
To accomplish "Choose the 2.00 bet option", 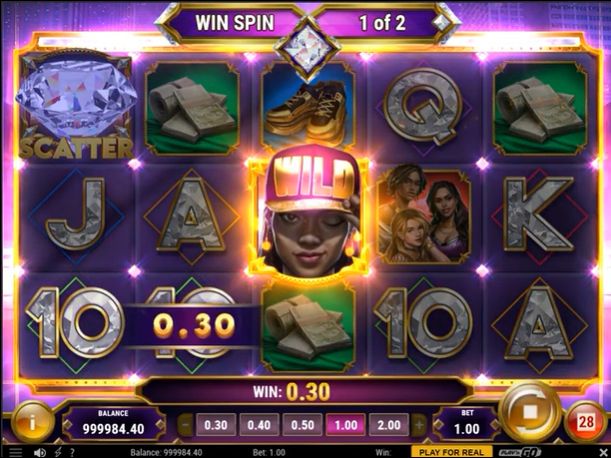I will pyautogui.click(x=389, y=424).
